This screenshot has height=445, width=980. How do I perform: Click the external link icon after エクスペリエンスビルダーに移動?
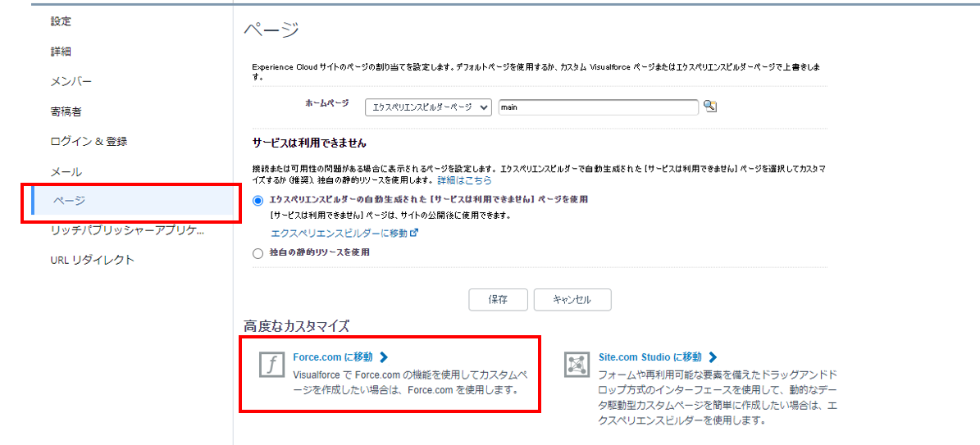click(413, 233)
